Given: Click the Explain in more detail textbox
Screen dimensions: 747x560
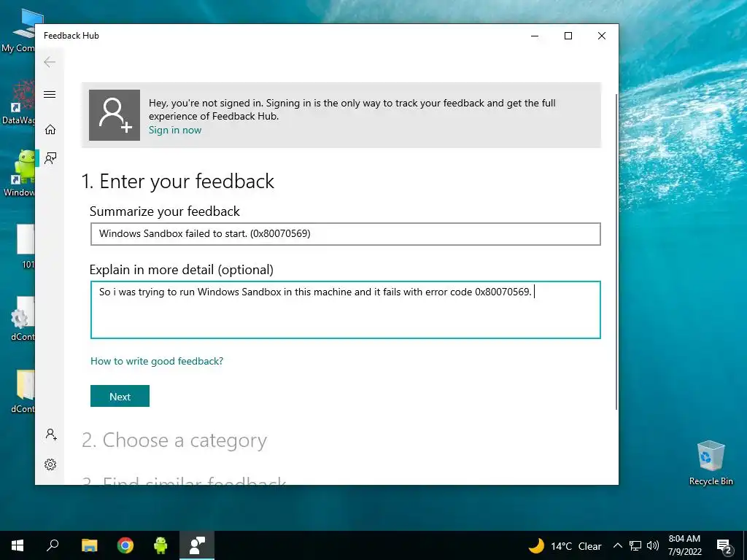Looking at the screenshot, I should coord(345,310).
